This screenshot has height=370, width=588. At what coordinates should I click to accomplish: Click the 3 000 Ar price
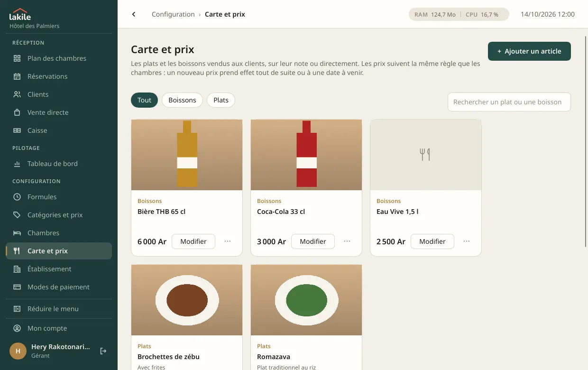[x=271, y=241]
